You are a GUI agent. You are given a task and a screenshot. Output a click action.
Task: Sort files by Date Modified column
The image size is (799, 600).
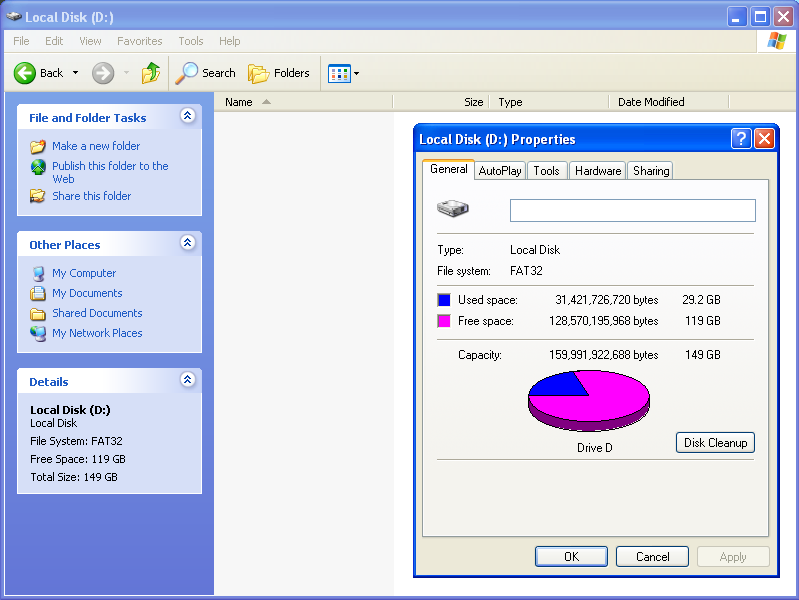tap(651, 102)
